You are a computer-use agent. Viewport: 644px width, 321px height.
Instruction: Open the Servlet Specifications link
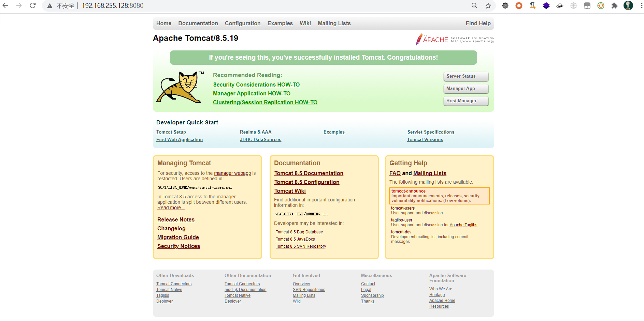tap(431, 132)
